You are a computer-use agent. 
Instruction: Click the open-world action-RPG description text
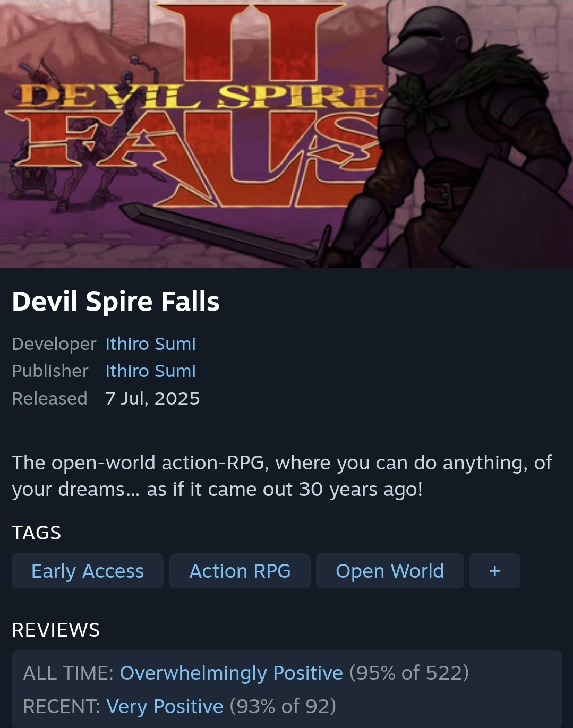[282, 476]
